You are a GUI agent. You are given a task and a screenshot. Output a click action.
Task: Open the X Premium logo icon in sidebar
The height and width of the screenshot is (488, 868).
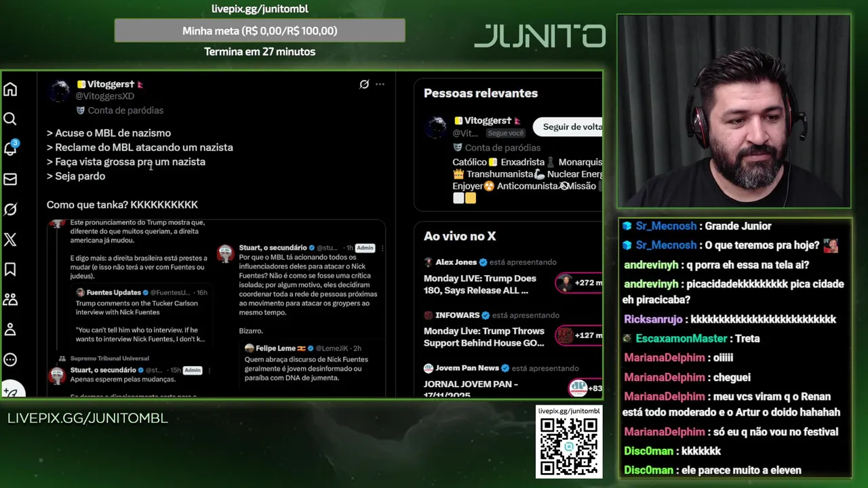10,239
